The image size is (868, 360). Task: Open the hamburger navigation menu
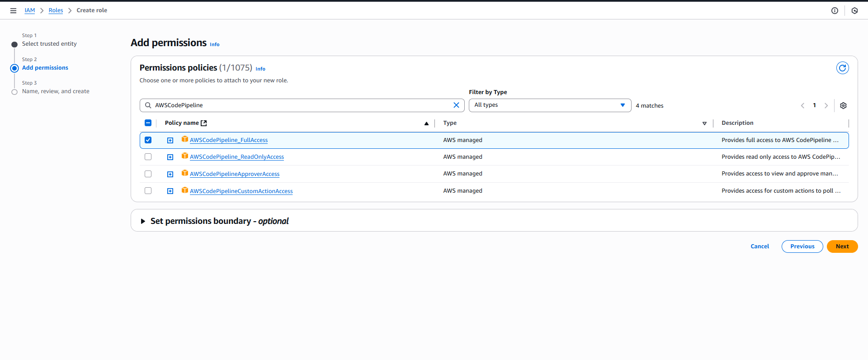13,10
